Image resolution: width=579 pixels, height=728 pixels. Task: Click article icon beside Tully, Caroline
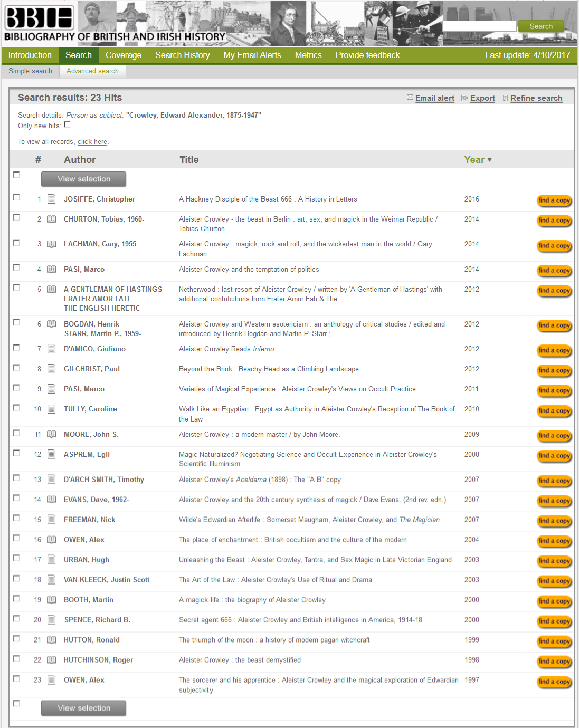[51, 409]
